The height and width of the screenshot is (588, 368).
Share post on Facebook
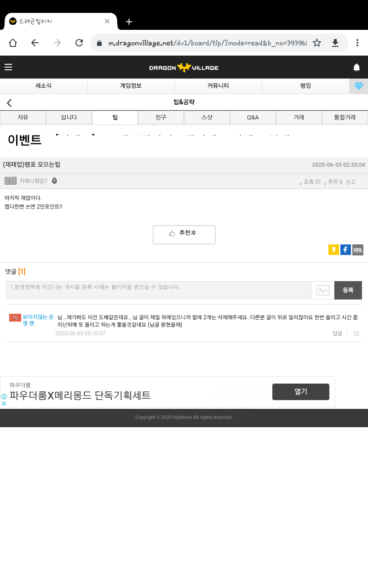345,250
